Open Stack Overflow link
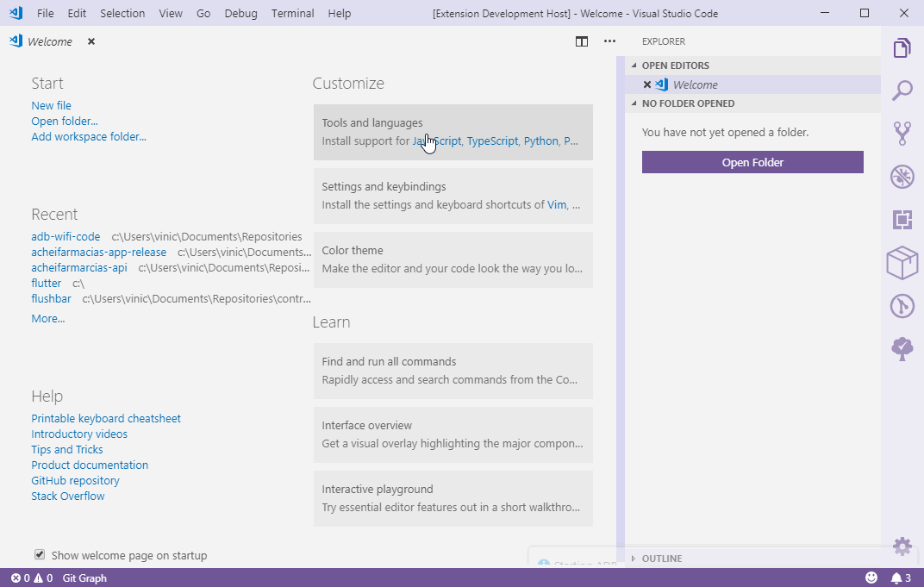The width and height of the screenshot is (924, 587). [x=68, y=496]
